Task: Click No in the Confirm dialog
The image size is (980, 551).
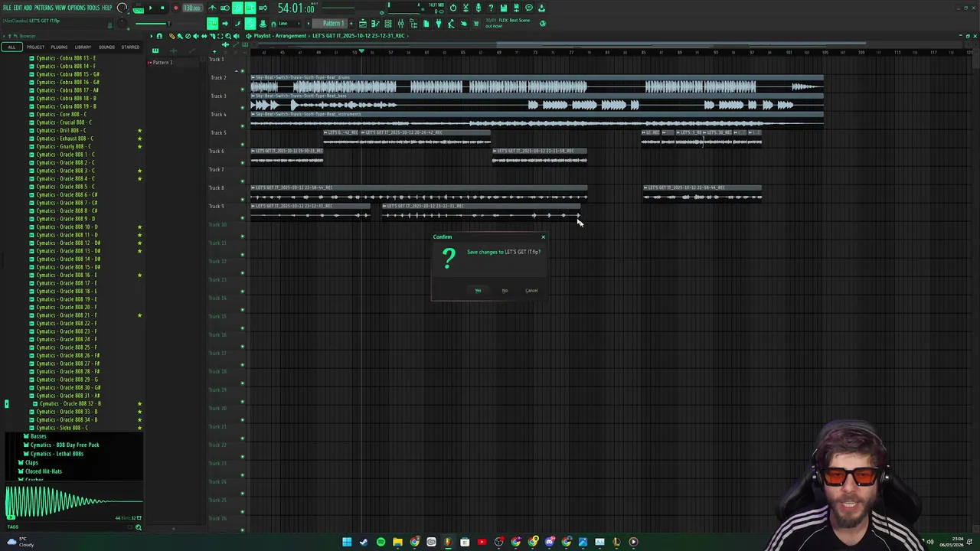Action: tap(505, 290)
